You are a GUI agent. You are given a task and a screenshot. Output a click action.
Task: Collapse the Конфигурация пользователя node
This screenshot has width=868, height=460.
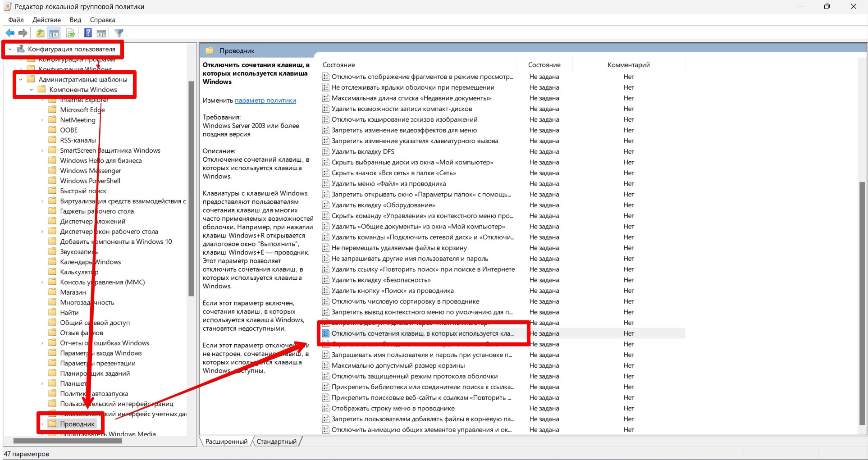[10, 49]
